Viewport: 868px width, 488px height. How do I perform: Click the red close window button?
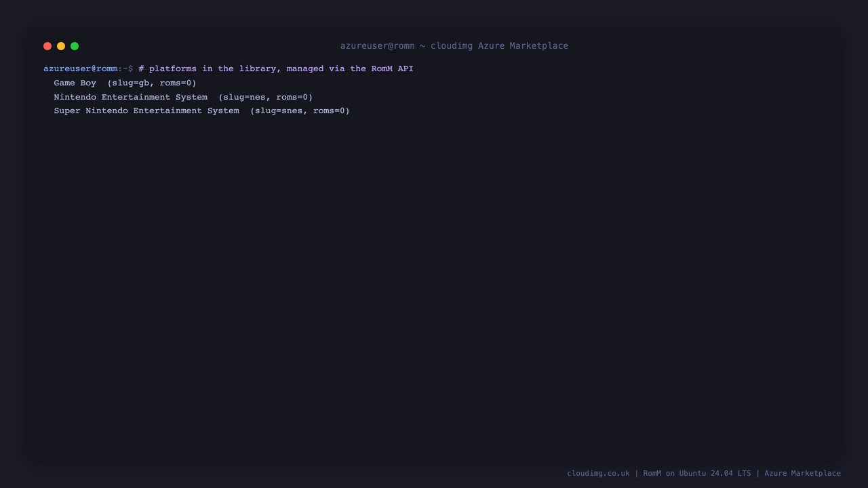tap(47, 46)
